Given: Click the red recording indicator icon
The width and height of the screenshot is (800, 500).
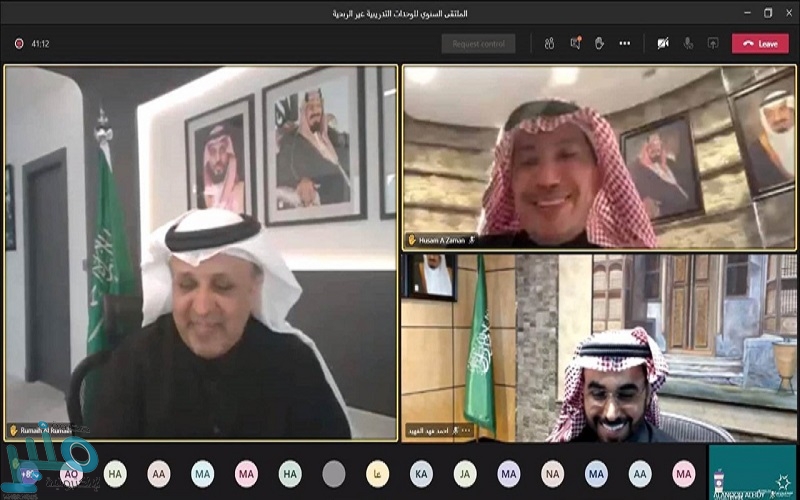Looking at the screenshot, I should pyautogui.click(x=18, y=43).
